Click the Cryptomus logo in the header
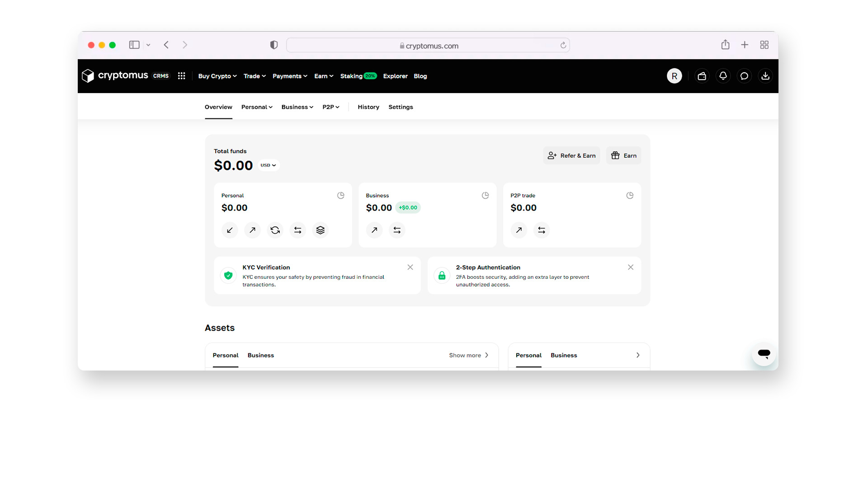The width and height of the screenshot is (868, 488). click(115, 75)
